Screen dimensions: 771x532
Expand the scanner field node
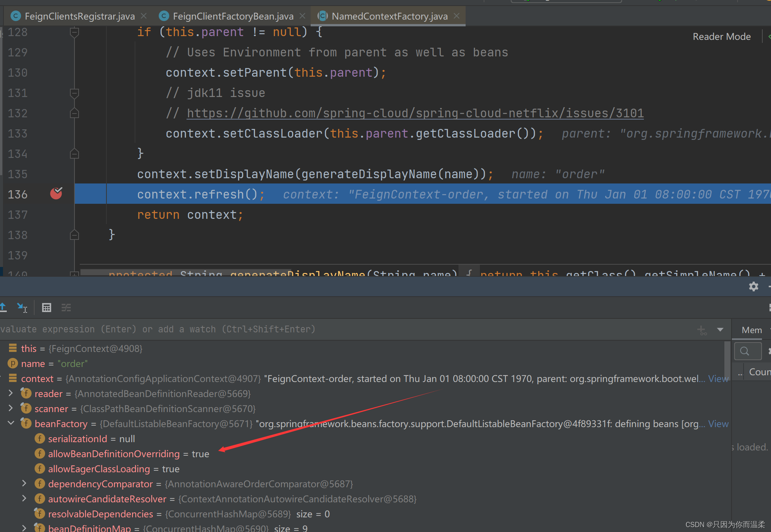point(11,408)
